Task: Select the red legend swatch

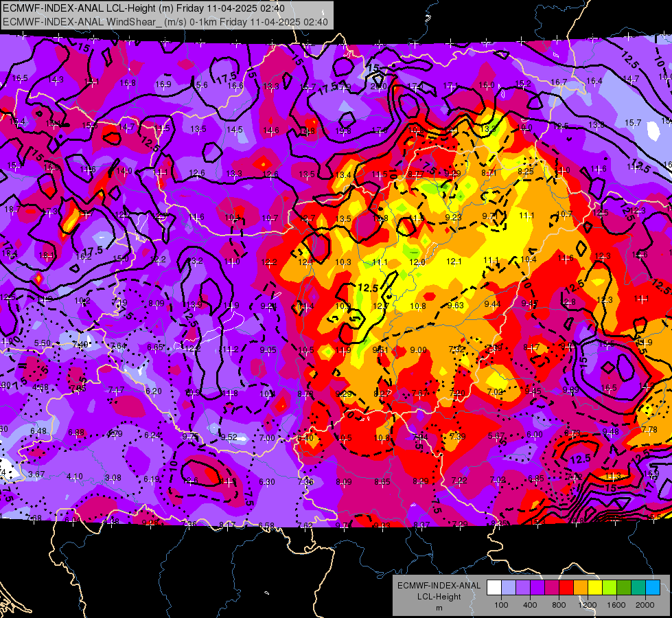Action: tap(566, 588)
